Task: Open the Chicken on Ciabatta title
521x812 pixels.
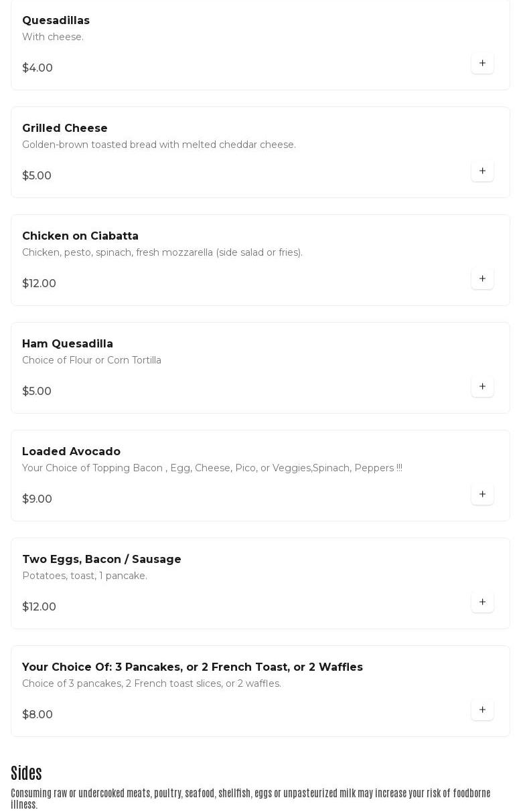Action: [80, 236]
